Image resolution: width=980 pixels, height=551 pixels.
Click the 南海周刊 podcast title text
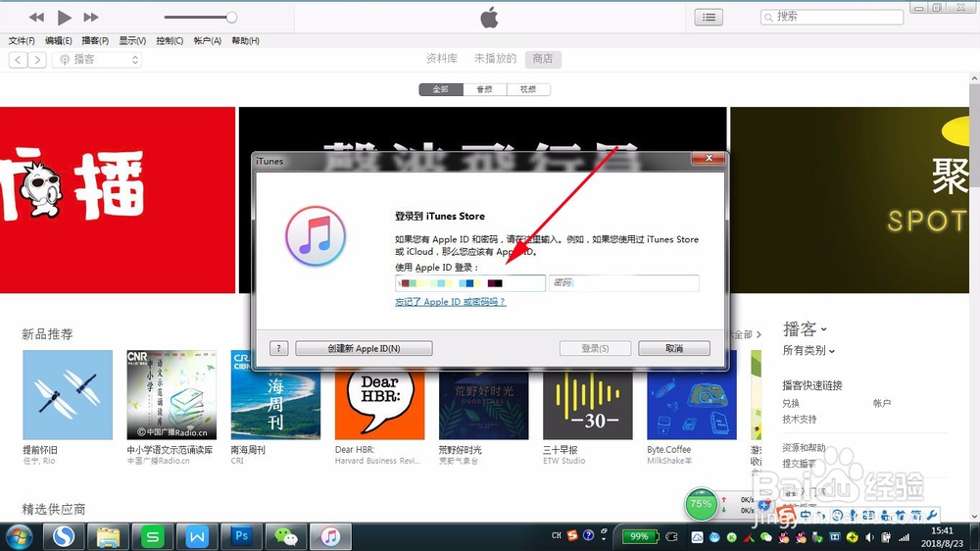[x=248, y=450]
